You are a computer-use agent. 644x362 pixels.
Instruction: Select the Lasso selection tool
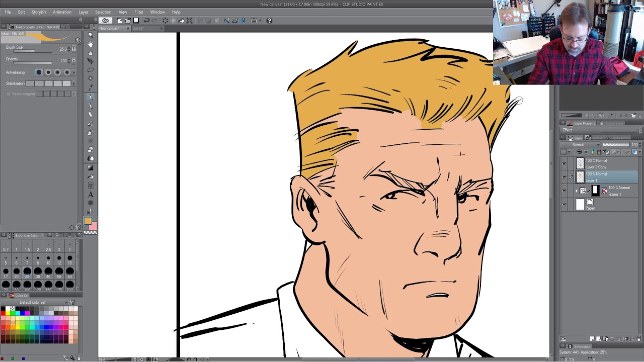pos(91,70)
